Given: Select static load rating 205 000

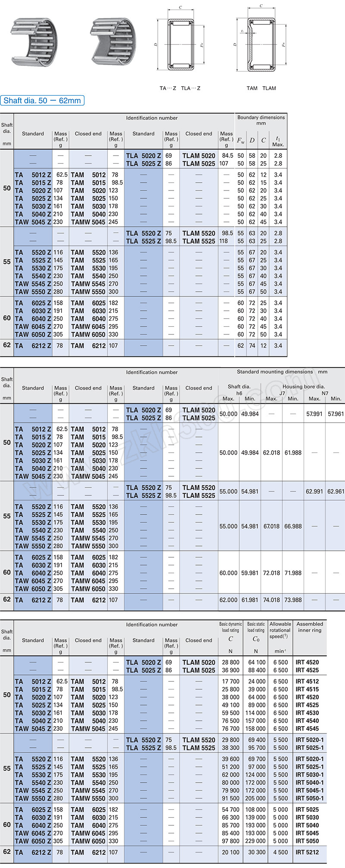Looking at the screenshot, I should pos(256,798).
